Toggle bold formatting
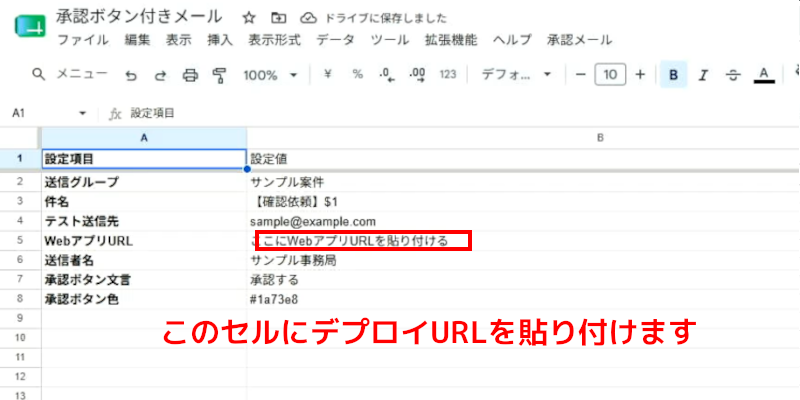The width and height of the screenshot is (800, 400). pos(673,75)
